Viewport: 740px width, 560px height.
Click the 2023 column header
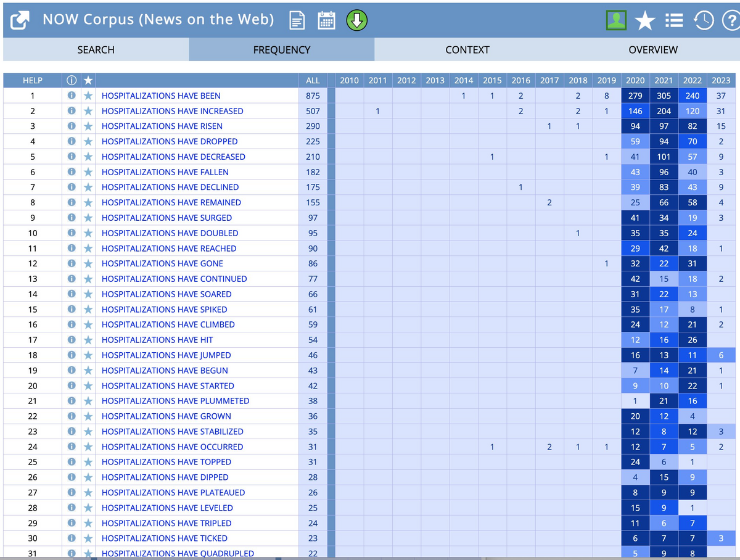721,80
